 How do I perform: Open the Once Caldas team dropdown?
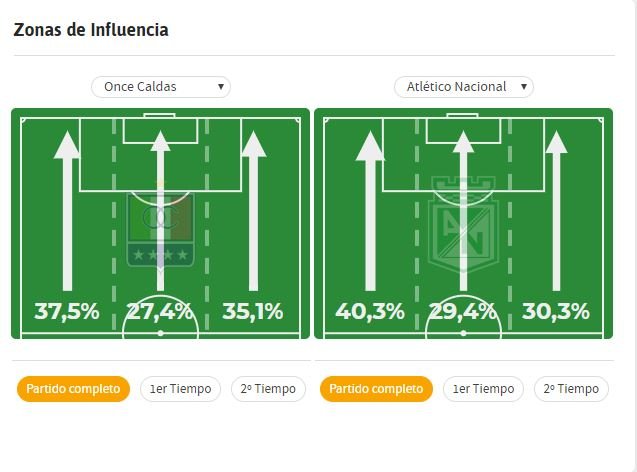click(161, 87)
